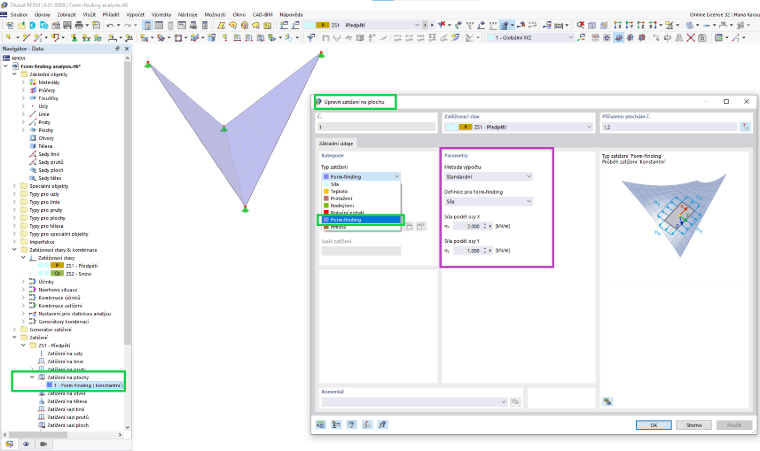760x451 pixels.
Task: Toggle the Navigator panel toolbar icon
Action: coord(147,25)
